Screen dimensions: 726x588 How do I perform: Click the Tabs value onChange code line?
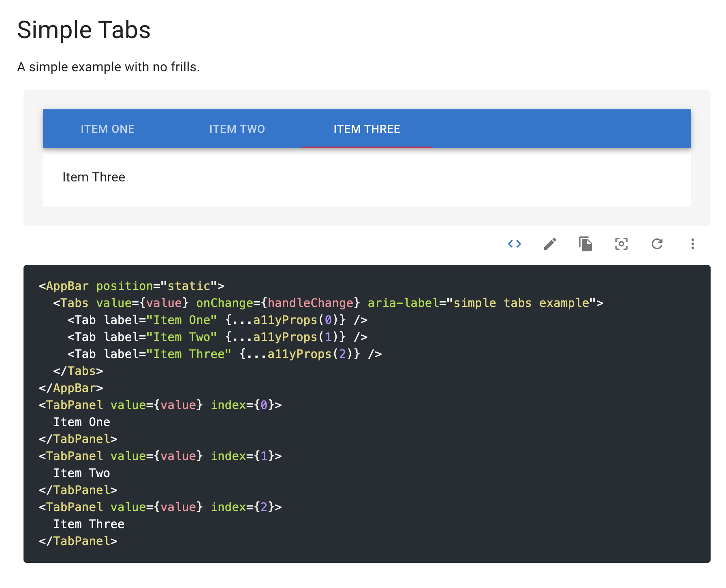[x=328, y=303]
